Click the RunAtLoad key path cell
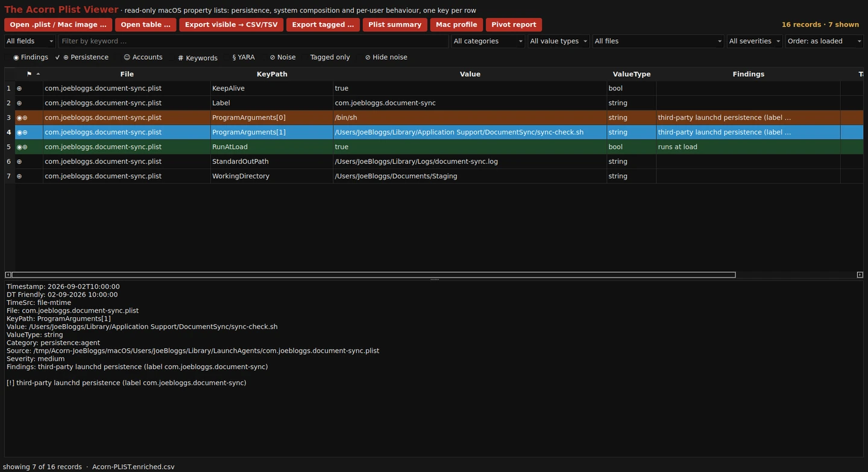 (272, 147)
